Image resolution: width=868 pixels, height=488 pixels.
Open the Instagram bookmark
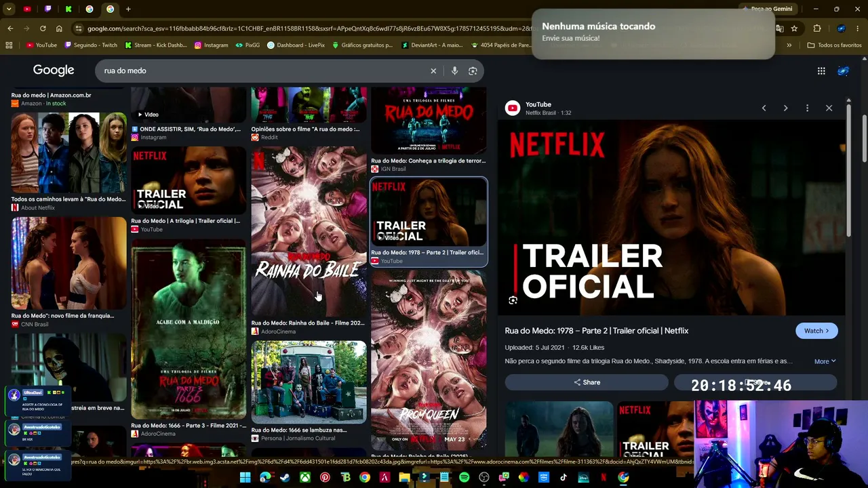[x=211, y=45]
